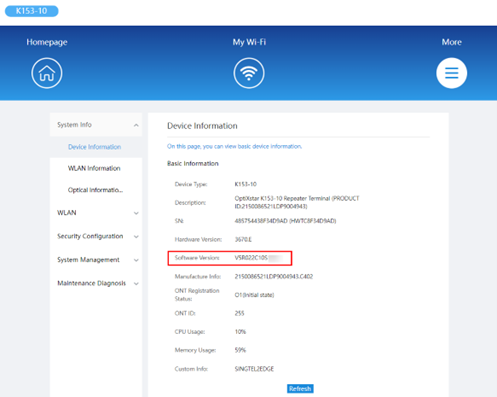The image size is (497, 397).
Task: Click the CPU Usage label
Action: (190, 332)
